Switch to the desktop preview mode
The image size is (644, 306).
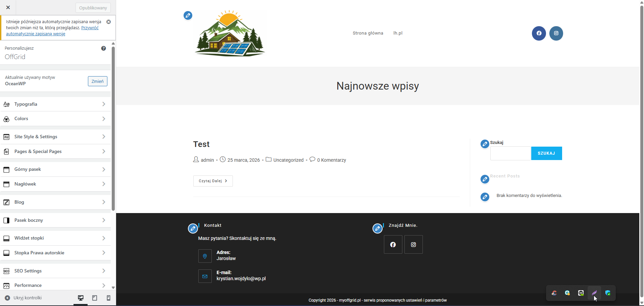pos(81,298)
